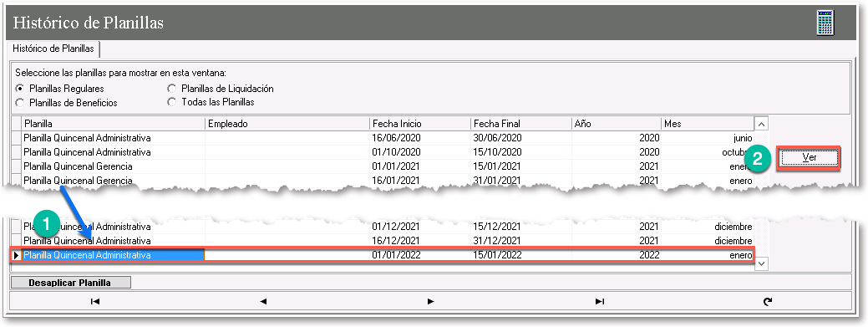Go to the next record
Screen dimensions: 868x327
431,302
